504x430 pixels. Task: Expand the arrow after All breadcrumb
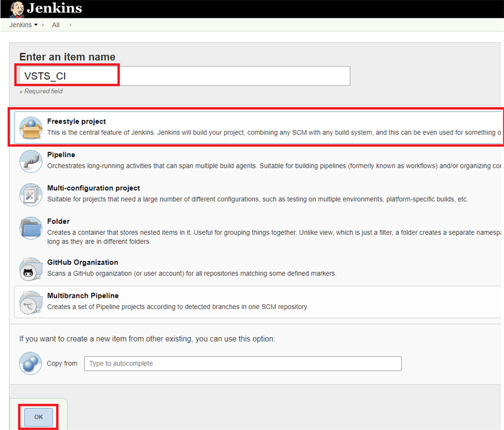click(x=70, y=25)
